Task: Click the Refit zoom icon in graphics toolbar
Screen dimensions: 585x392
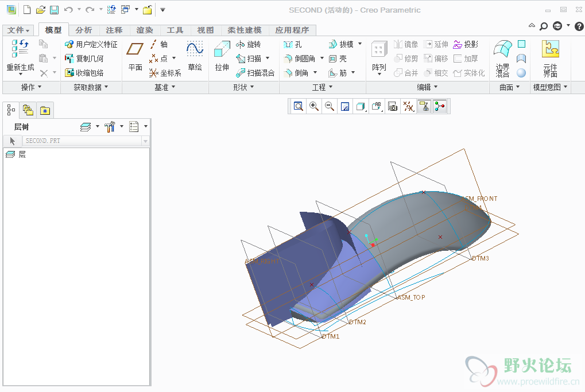Action: pyautogui.click(x=298, y=107)
